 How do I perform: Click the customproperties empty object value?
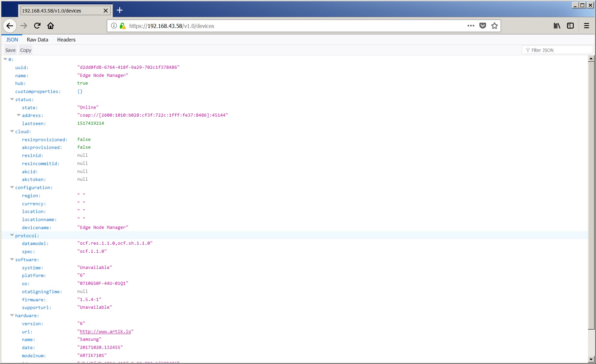click(80, 91)
